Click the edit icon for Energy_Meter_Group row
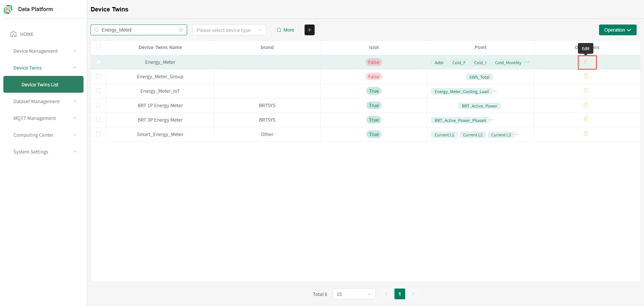This screenshot has width=644, height=306. coord(586,76)
